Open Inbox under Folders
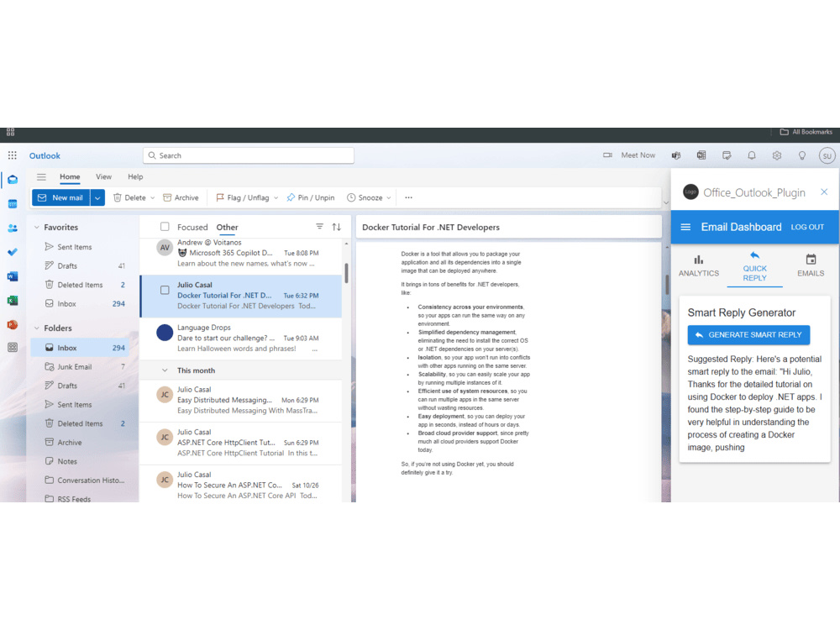This screenshot has height=630, width=840. point(80,348)
